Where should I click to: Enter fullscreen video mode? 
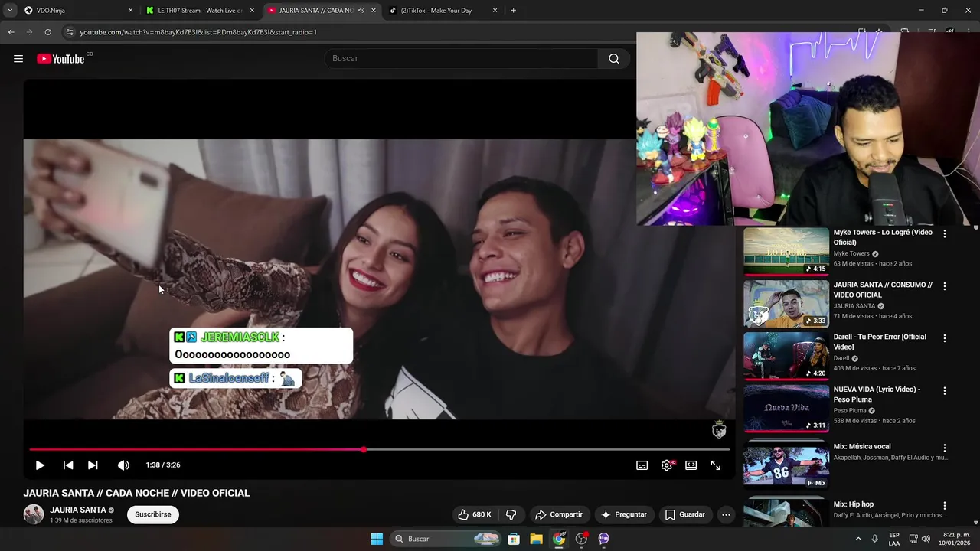click(x=716, y=465)
